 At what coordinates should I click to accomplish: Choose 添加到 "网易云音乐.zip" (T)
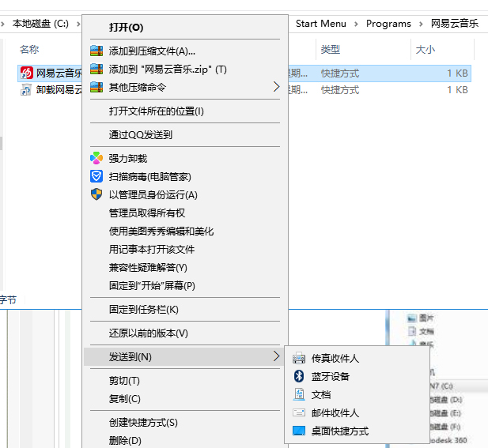(x=185, y=69)
